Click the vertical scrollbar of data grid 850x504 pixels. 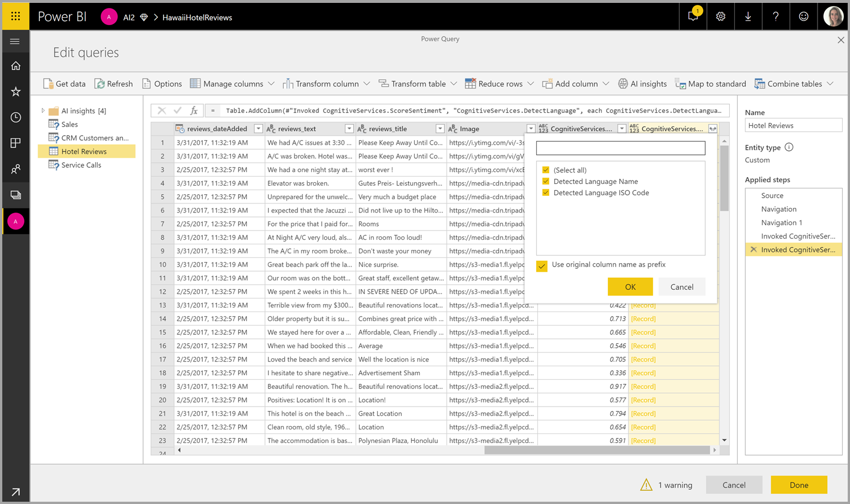(x=724, y=179)
